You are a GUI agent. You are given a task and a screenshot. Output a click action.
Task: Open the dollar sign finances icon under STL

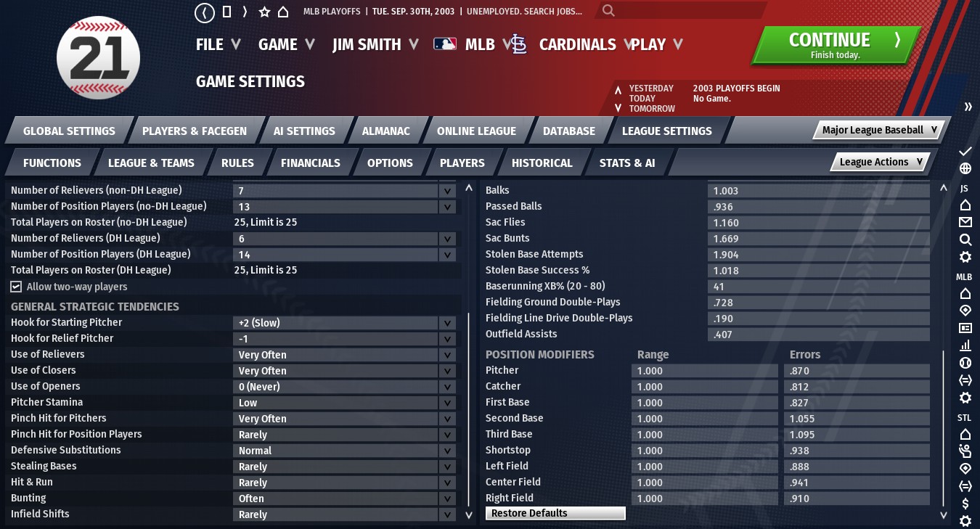[965, 504]
